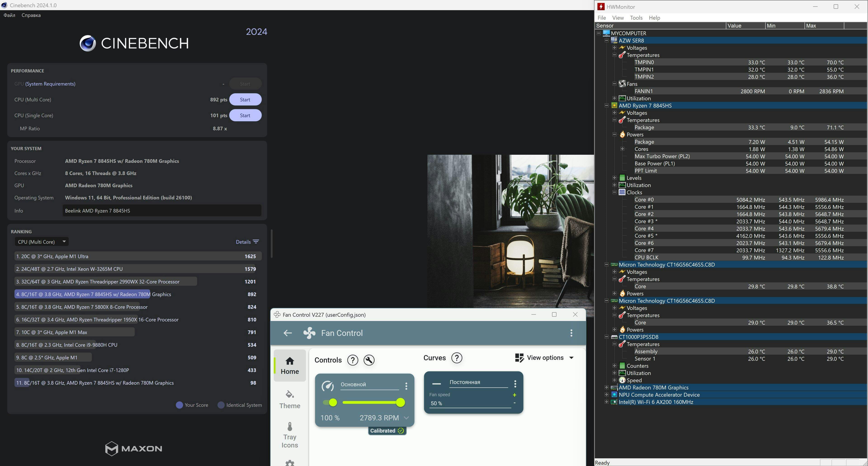Collapse Clocks under AMD Ryzen 7 8845HS
Viewport: 868px width, 466px height.
coord(614,192)
